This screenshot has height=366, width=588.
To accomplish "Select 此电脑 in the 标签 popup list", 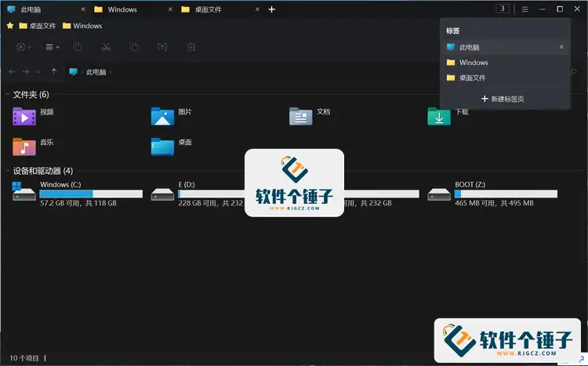I will (x=505, y=47).
